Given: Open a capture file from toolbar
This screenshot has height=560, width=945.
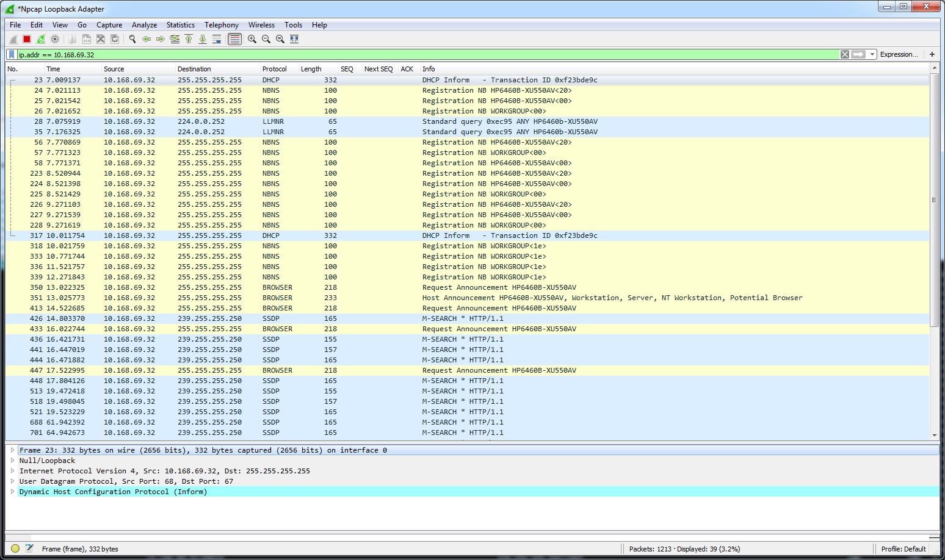Looking at the screenshot, I should [x=73, y=39].
